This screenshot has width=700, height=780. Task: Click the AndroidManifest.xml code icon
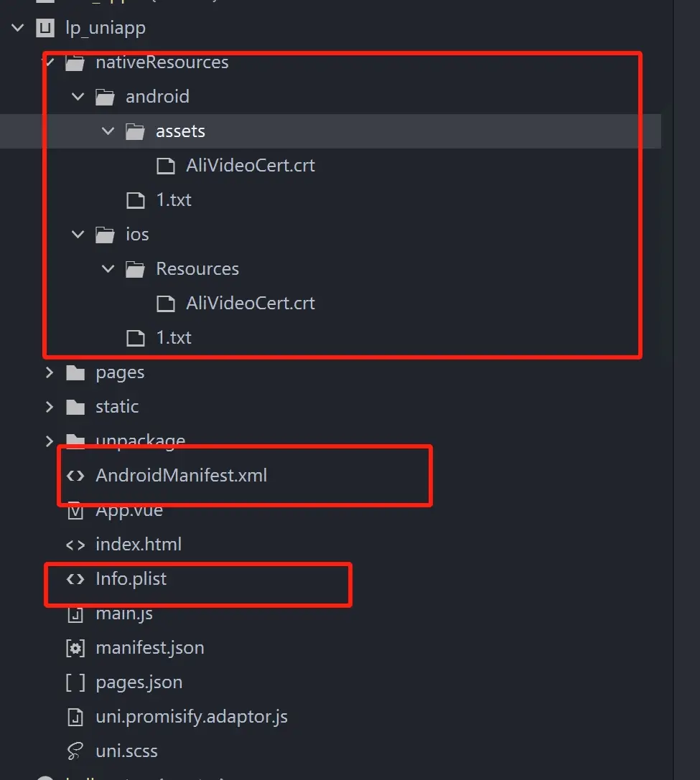tap(75, 476)
